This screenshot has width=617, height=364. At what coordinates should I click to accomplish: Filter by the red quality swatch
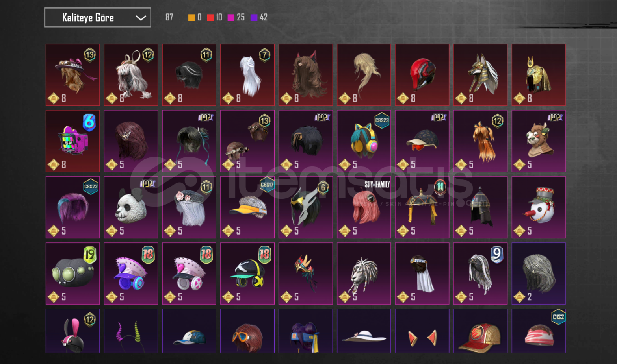[x=210, y=17]
